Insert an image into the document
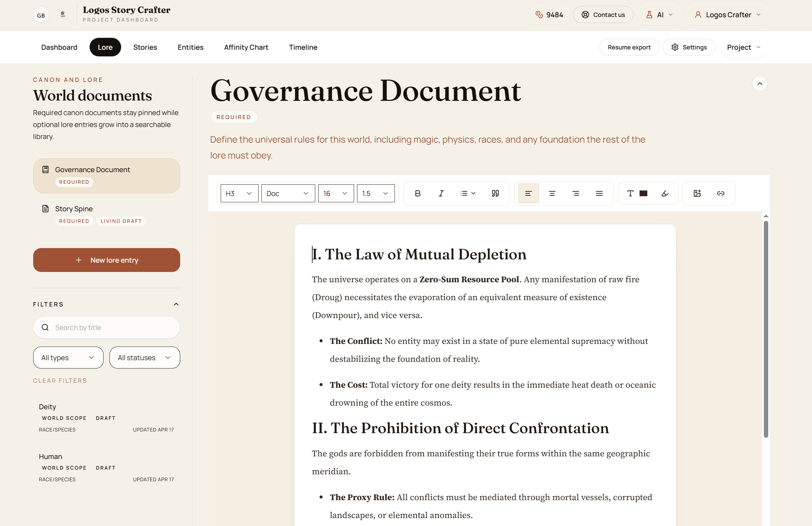The image size is (812, 526). pos(697,193)
